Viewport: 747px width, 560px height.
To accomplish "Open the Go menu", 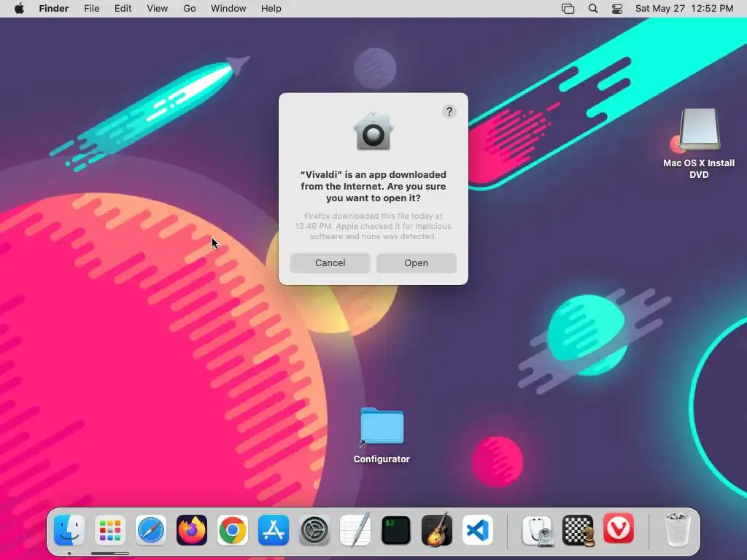I will pyautogui.click(x=190, y=9).
